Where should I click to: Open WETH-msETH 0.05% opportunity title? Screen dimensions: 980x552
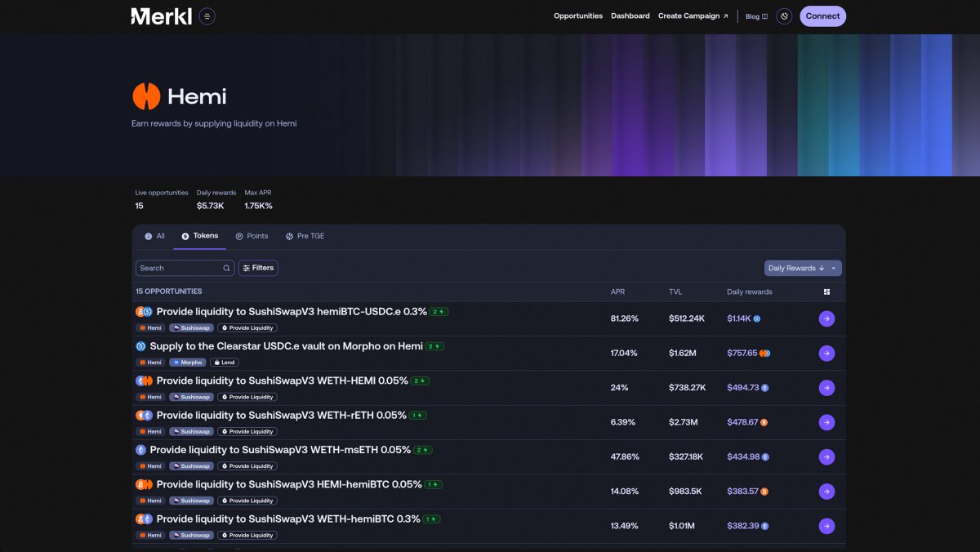click(280, 450)
